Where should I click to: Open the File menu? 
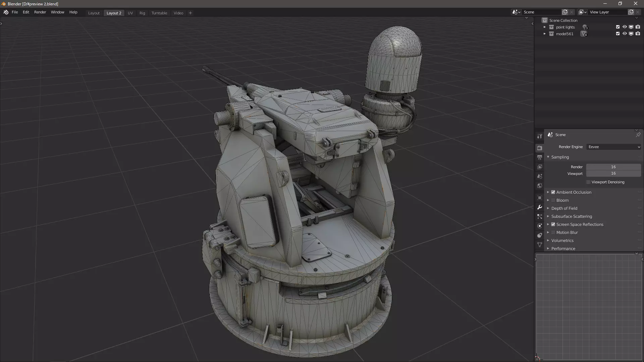[x=15, y=12]
